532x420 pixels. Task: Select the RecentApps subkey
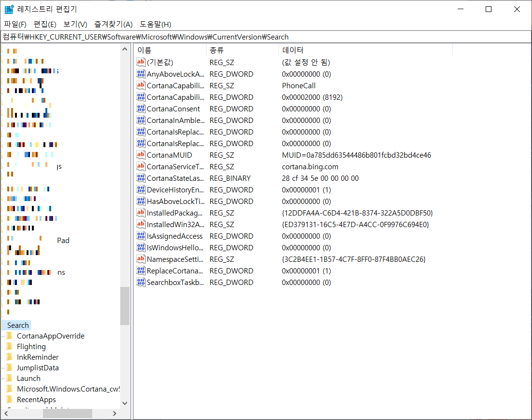pos(36,399)
